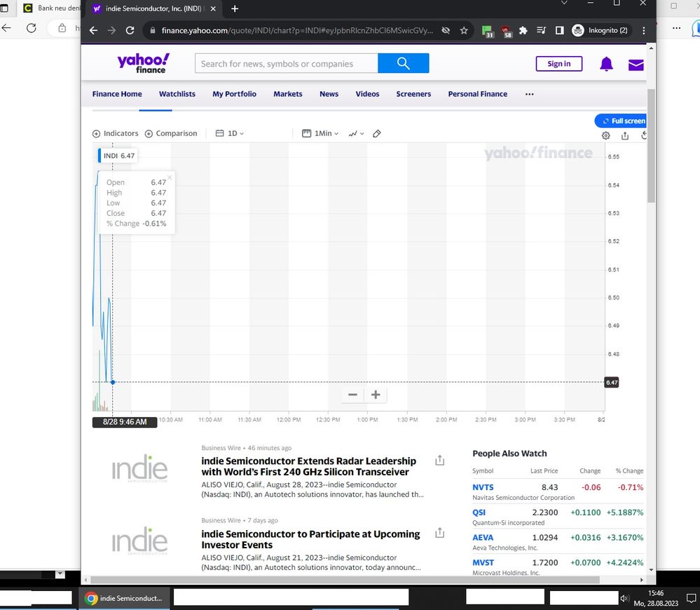
Task: Click the tracking protection eye icon
Action: point(446,30)
